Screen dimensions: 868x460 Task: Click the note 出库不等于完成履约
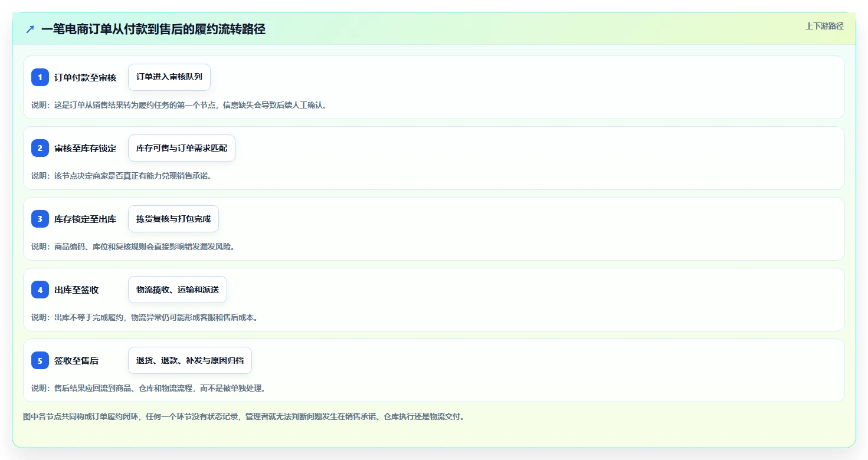click(x=145, y=317)
